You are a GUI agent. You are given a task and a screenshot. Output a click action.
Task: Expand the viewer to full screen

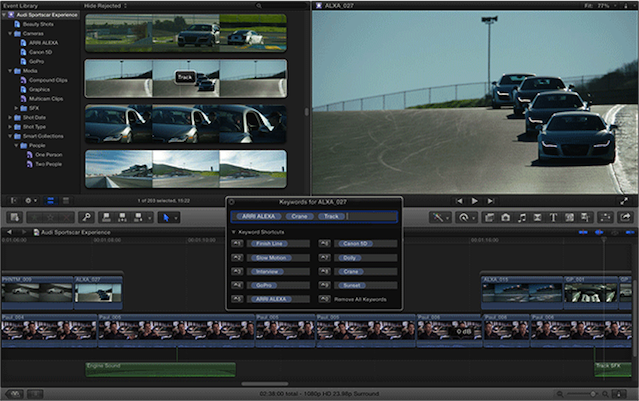[624, 201]
